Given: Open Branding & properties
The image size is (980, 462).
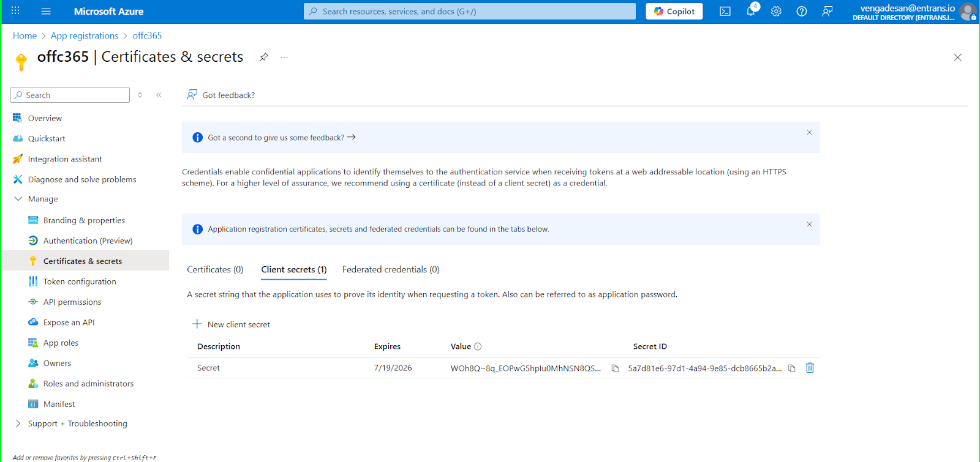Looking at the screenshot, I should [84, 220].
